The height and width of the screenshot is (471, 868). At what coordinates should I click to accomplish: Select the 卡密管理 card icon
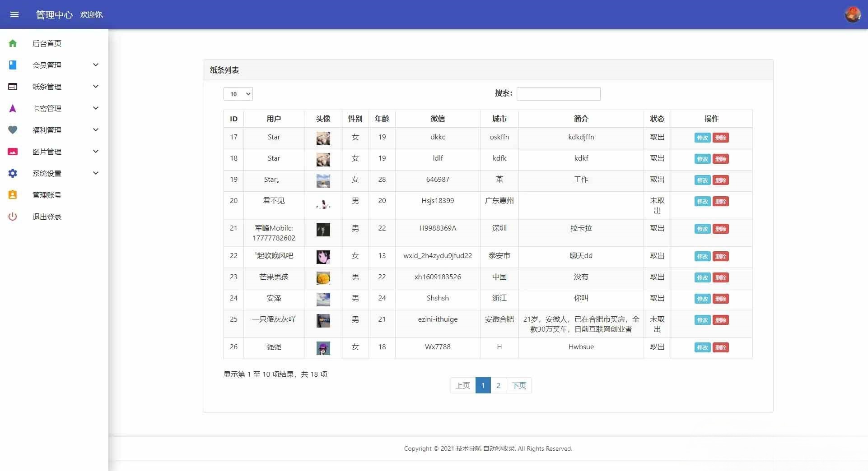click(x=12, y=108)
